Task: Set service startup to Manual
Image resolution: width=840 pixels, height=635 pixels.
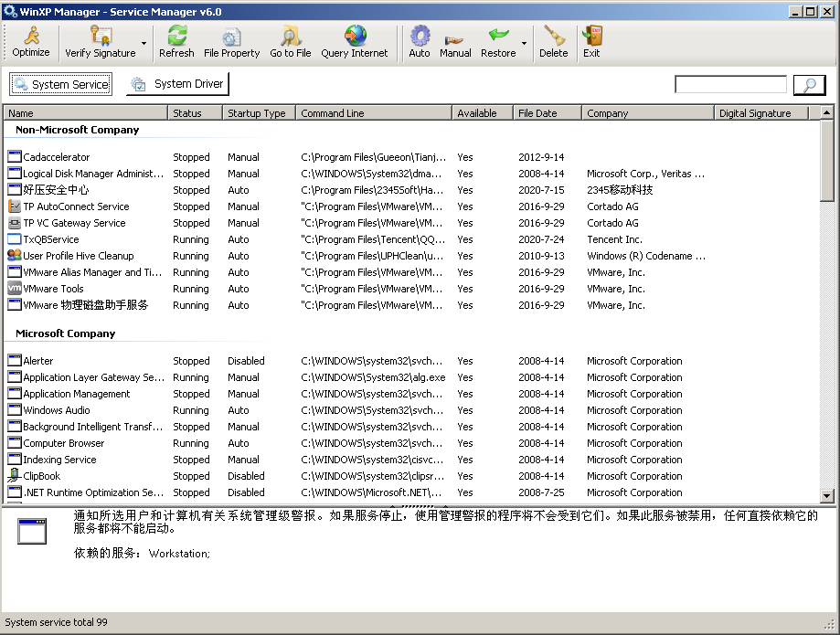Action: point(455,42)
